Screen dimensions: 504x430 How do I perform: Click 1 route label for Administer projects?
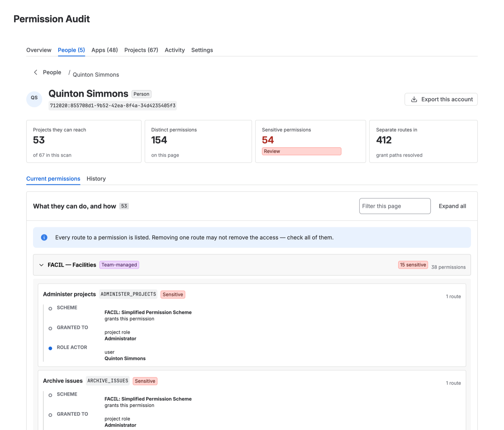[453, 297]
